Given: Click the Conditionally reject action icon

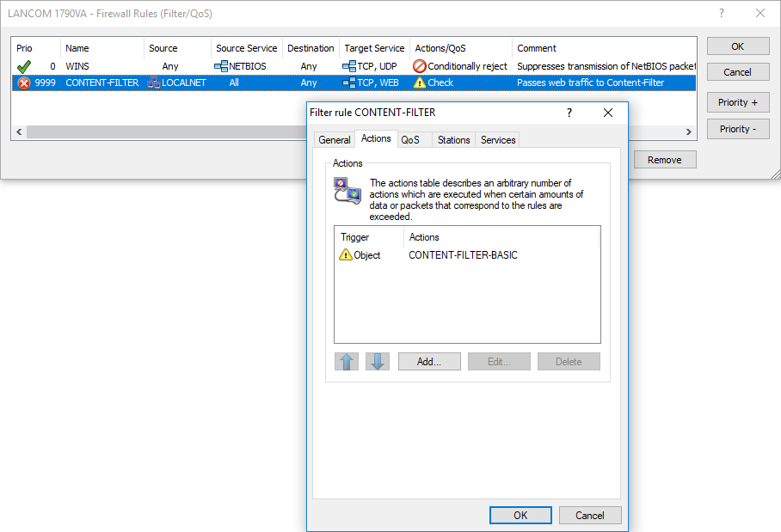Looking at the screenshot, I should pos(420,66).
